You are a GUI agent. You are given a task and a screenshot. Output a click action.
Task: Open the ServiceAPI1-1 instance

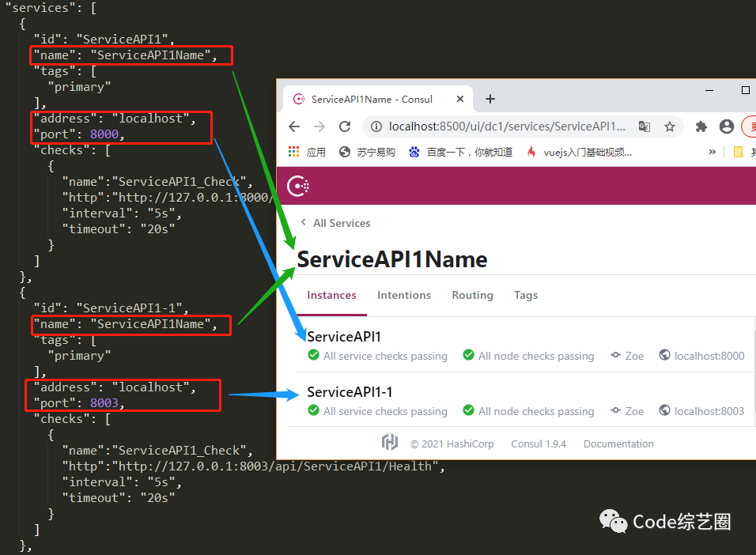click(350, 391)
